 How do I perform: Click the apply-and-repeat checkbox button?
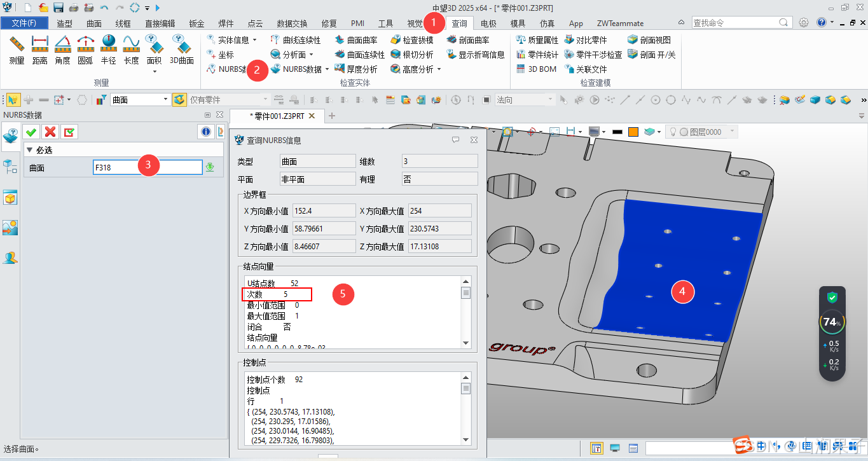point(69,132)
